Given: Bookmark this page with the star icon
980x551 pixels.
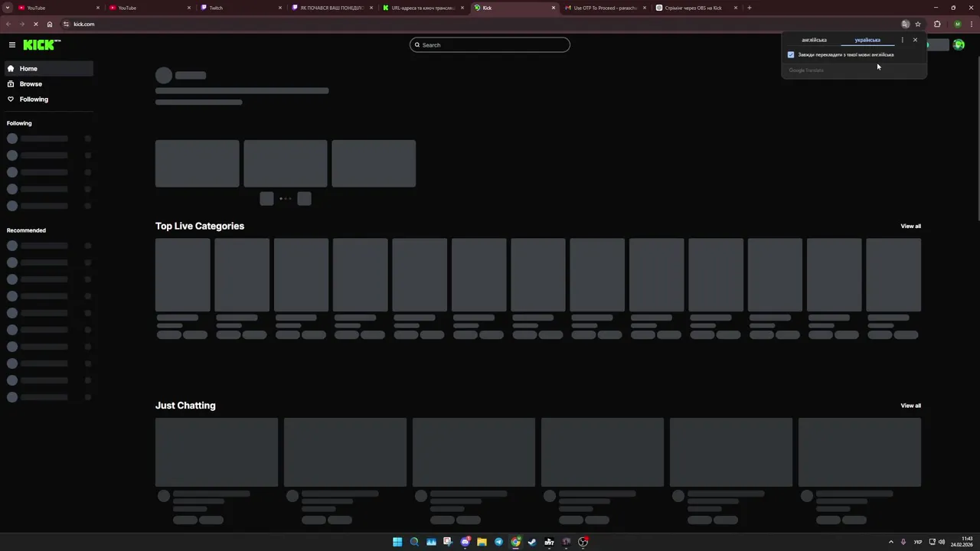Looking at the screenshot, I should click(918, 24).
